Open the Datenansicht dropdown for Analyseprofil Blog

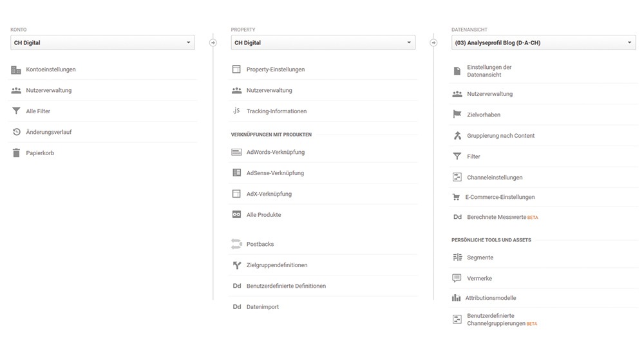pos(544,42)
